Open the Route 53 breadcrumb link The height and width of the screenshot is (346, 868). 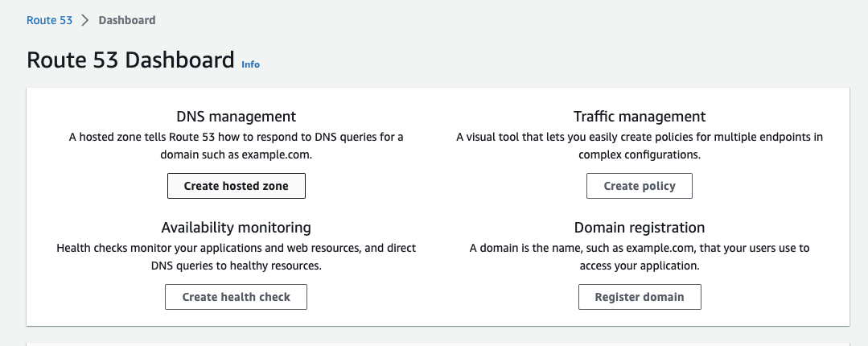(x=49, y=20)
